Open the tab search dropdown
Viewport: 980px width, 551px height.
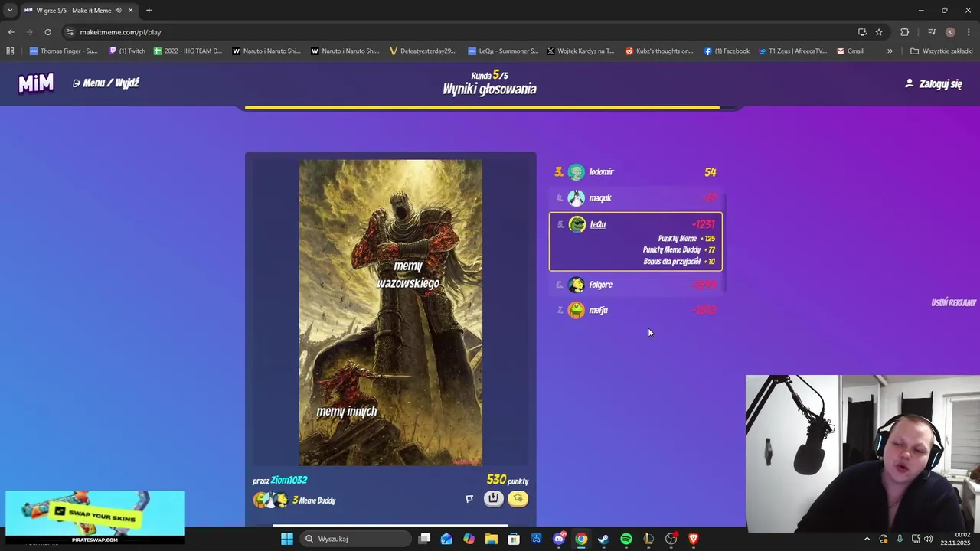tap(10, 10)
